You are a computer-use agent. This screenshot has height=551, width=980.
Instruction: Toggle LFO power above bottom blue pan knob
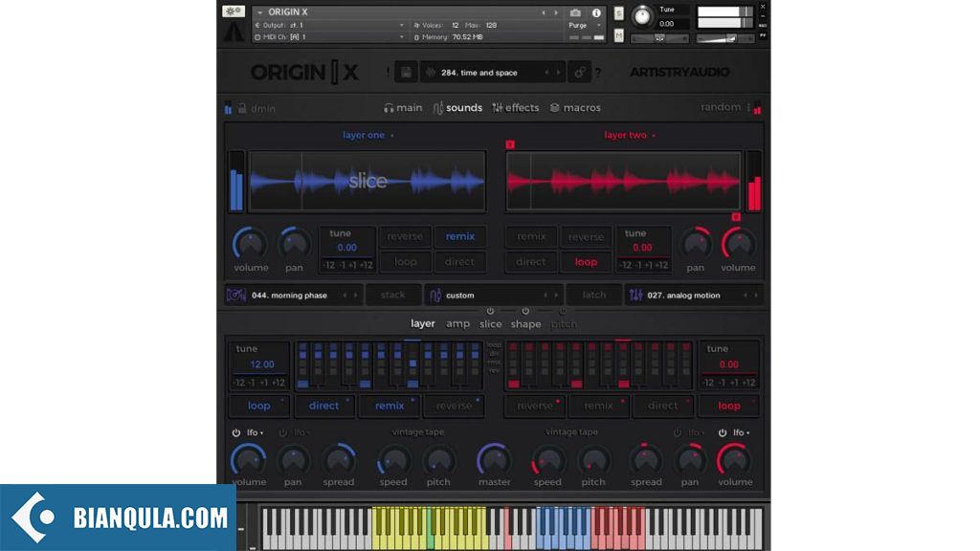tap(283, 432)
